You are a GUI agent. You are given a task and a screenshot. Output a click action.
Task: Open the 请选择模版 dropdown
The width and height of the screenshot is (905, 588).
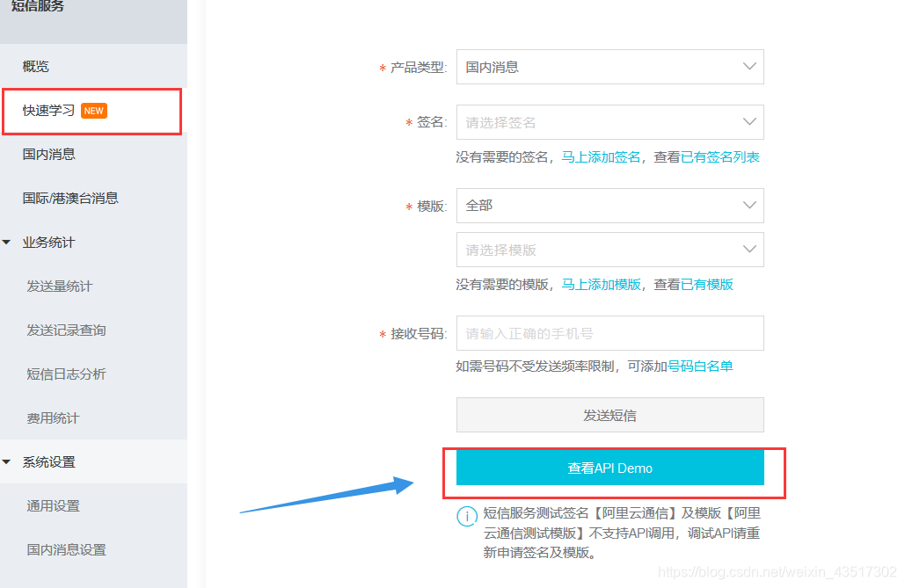click(610, 250)
